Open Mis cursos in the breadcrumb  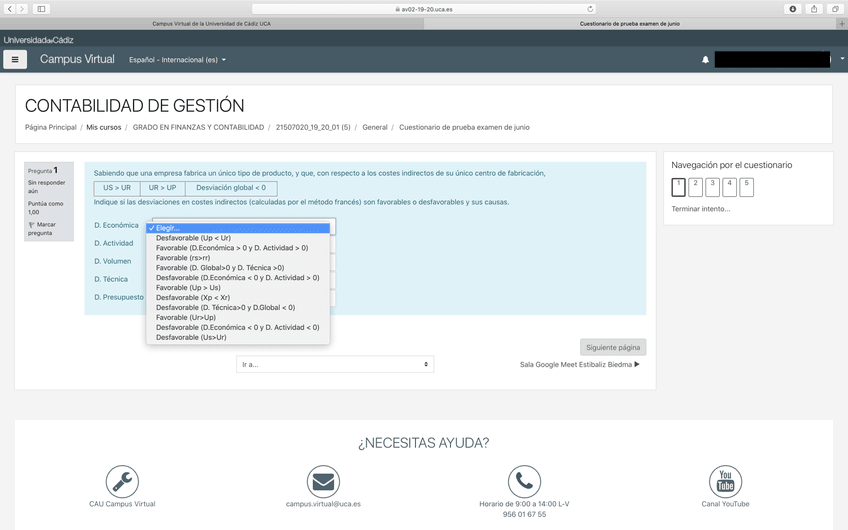104,128
